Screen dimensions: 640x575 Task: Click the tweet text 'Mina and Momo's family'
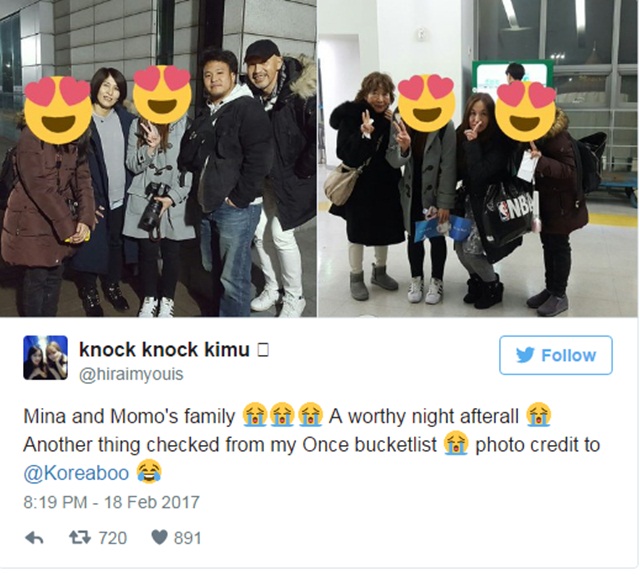pos(129,417)
